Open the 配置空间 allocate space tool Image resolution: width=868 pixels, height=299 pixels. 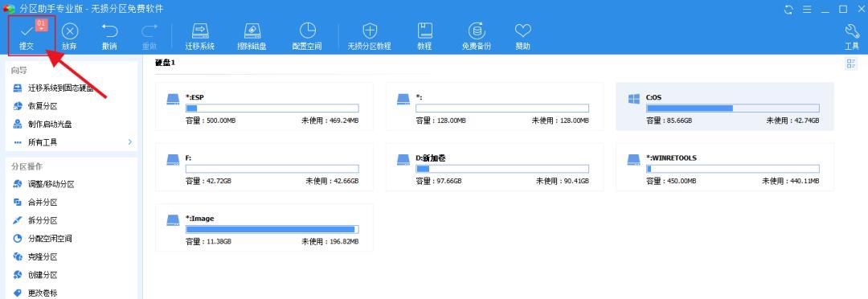point(307,36)
